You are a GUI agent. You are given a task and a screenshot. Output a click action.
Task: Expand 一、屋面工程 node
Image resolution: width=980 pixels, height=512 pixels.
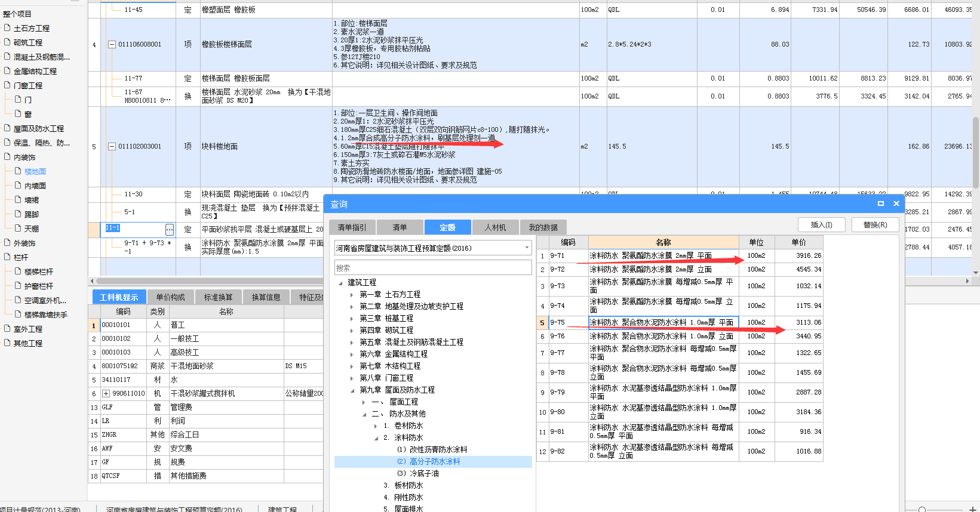tap(363, 402)
